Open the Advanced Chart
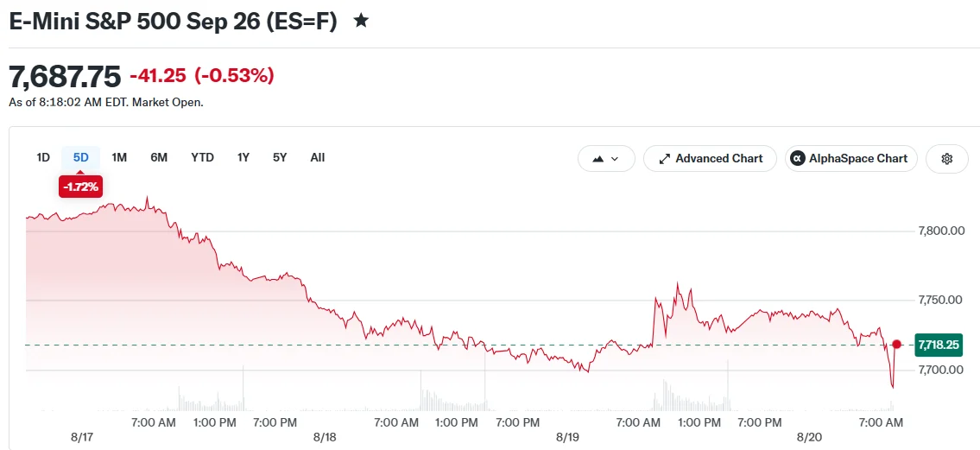Image resolution: width=980 pixels, height=450 pixels. 710,159
